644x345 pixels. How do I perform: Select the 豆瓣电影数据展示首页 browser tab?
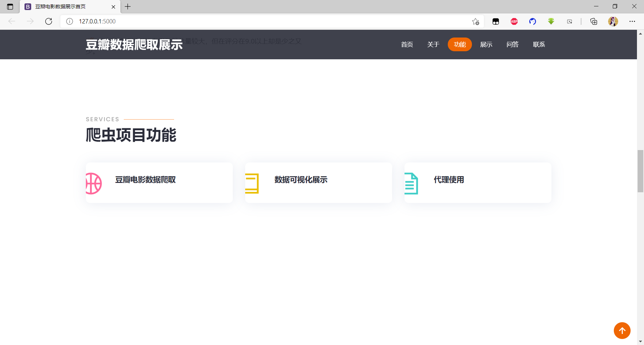point(70,7)
